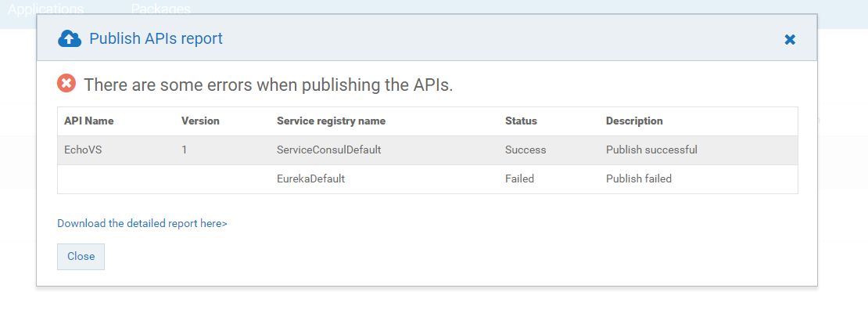Screen dimensions: 868x321
Task: Click the Version column header
Action: click(200, 121)
